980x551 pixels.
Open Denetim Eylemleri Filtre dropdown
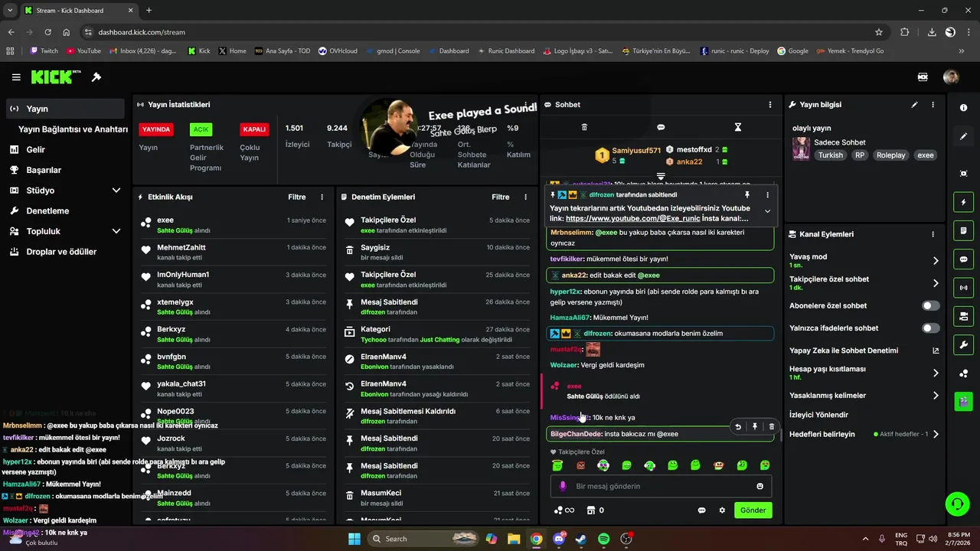[x=501, y=197]
